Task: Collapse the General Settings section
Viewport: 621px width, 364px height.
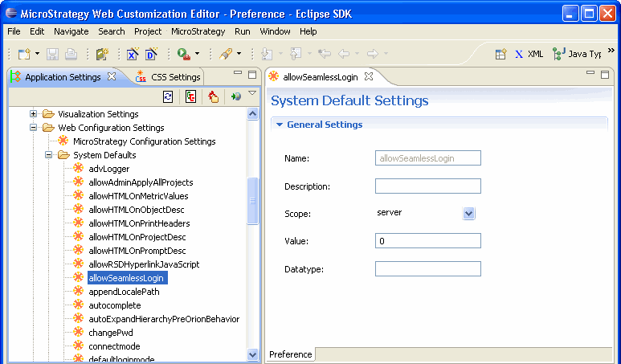Action: tap(280, 125)
